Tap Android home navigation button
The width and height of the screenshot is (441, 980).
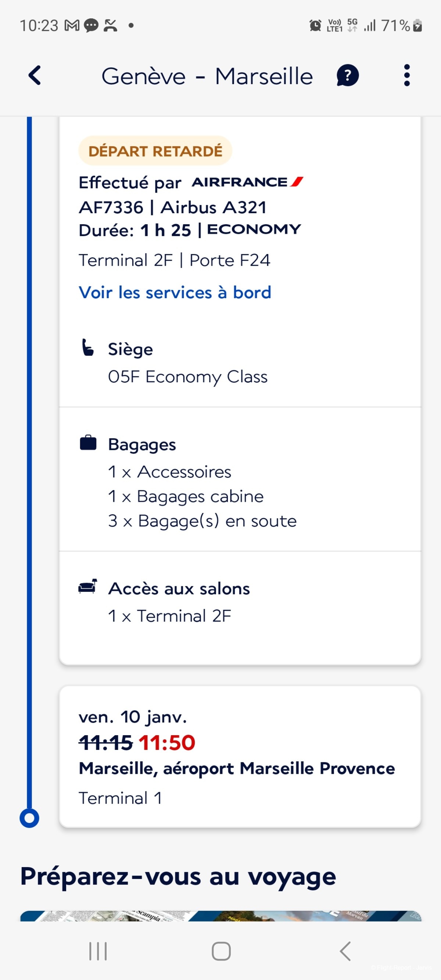221,951
